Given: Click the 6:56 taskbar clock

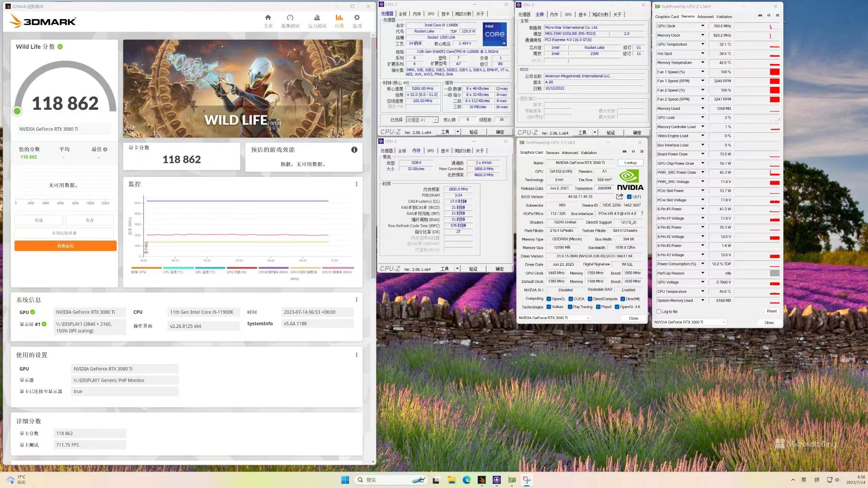Looking at the screenshot, I should pyautogui.click(x=857, y=480).
